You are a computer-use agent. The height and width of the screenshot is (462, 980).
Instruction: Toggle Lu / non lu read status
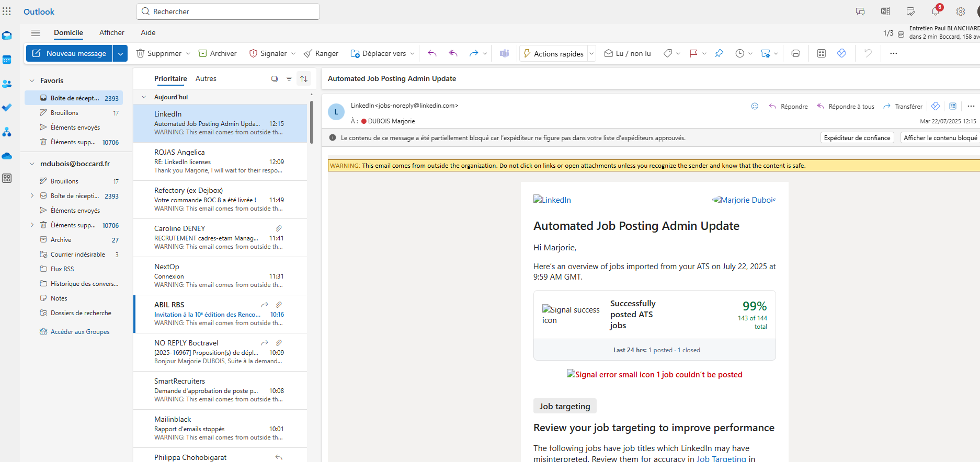[x=628, y=53]
